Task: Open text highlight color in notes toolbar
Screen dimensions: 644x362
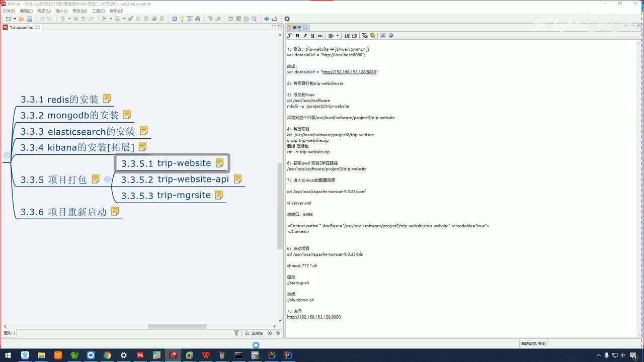Action: pos(372,36)
